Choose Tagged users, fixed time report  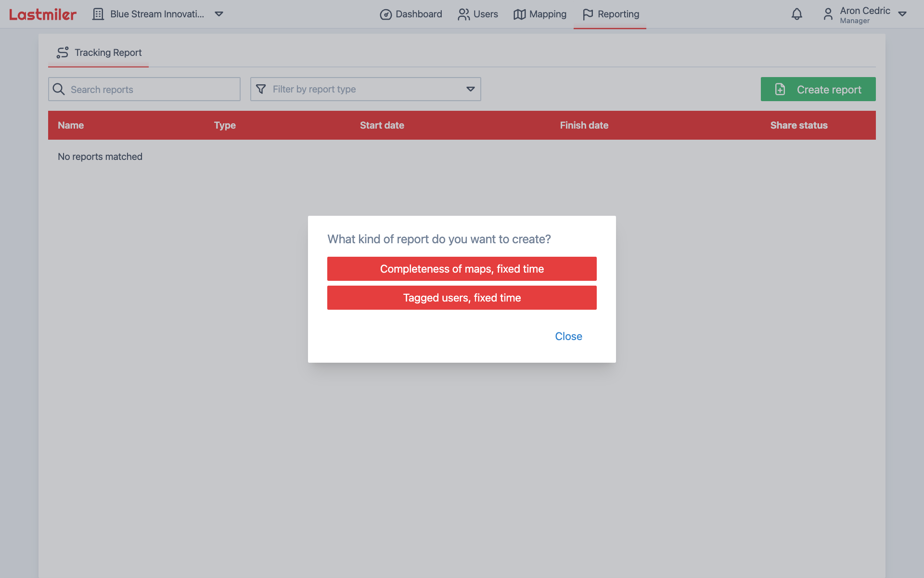click(462, 298)
